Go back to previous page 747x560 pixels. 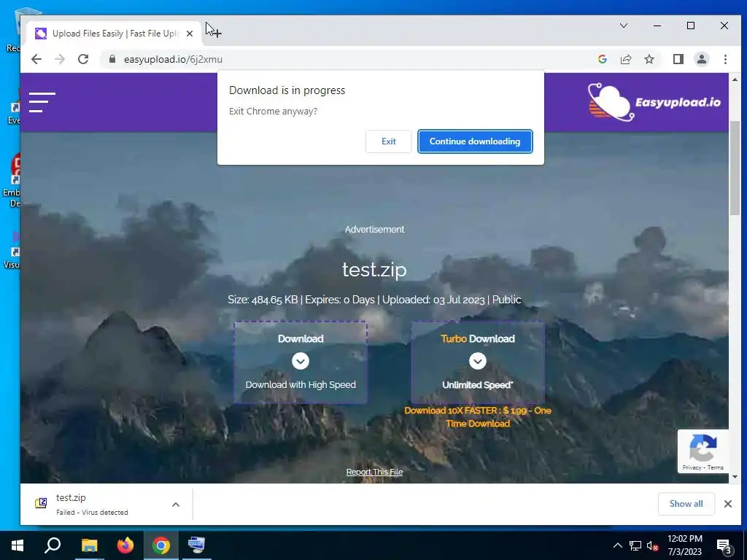tap(36, 59)
